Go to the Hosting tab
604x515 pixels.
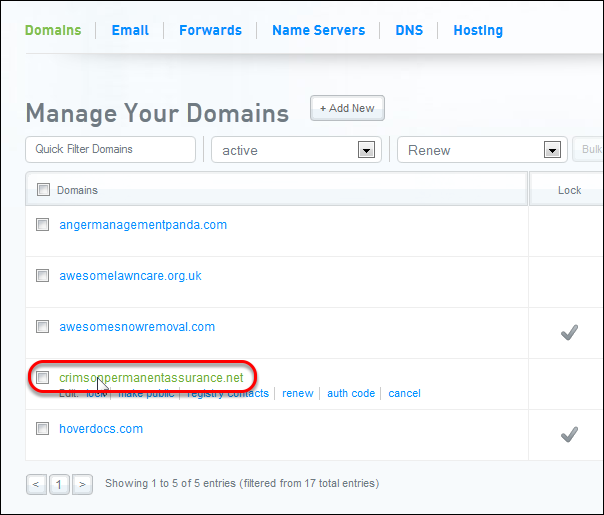(x=478, y=30)
